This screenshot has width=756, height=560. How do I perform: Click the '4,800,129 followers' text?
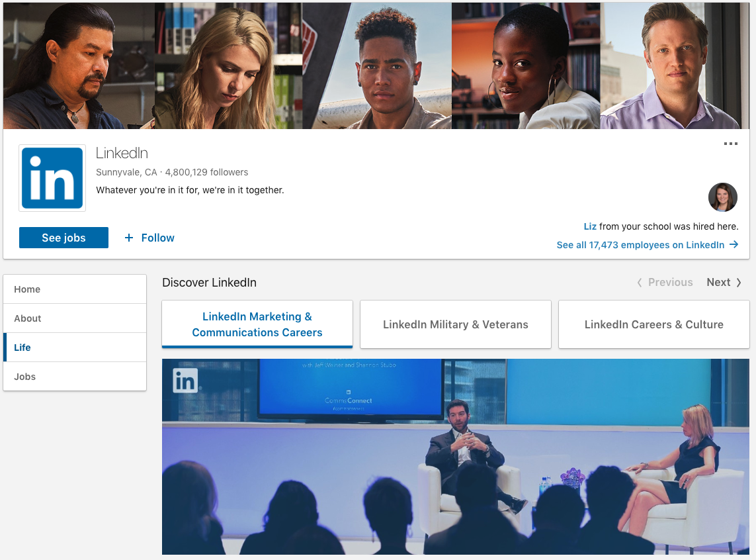pos(206,172)
